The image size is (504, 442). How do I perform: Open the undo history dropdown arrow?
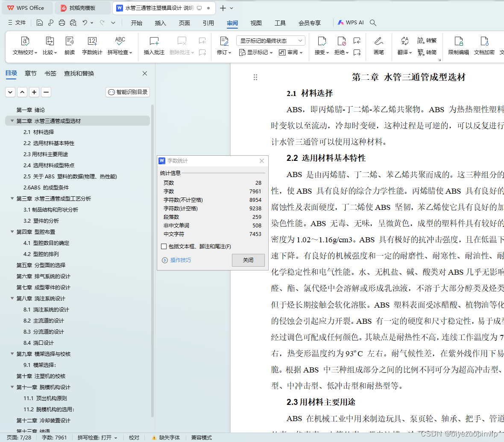click(92, 23)
